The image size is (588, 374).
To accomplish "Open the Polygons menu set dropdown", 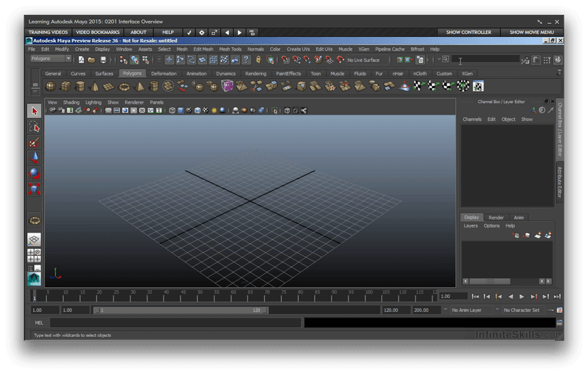I will point(50,58).
